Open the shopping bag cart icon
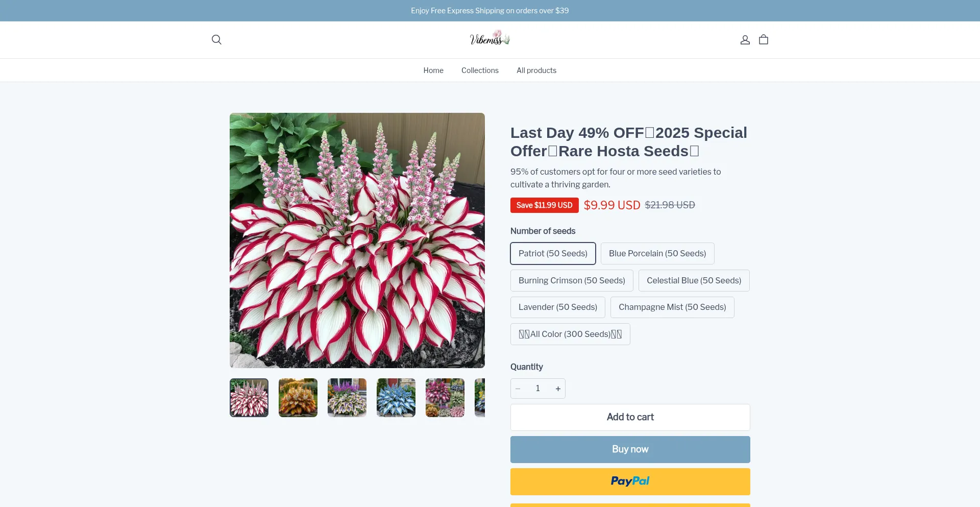 pyautogui.click(x=764, y=40)
